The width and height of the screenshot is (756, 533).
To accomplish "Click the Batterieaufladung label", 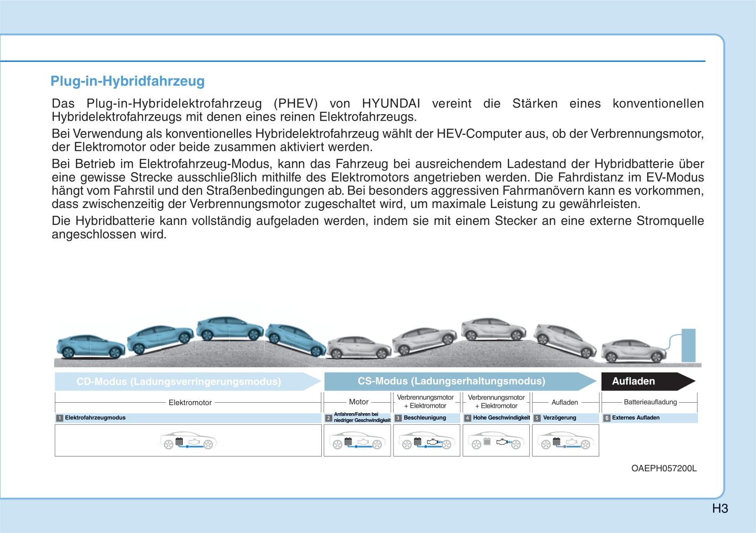I will click(650, 402).
